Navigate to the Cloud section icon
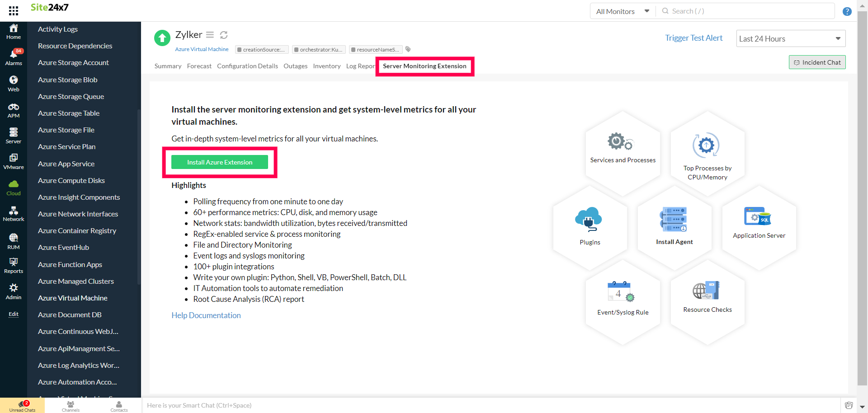Viewport: 868px width, 413px height. pyautogui.click(x=14, y=186)
